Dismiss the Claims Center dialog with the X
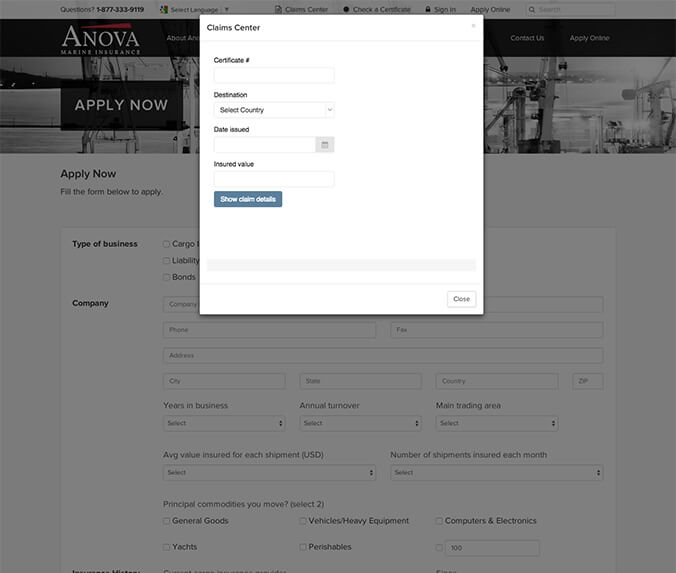Image resolution: width=676 pixels, height=573 pixels. (473, 26)
